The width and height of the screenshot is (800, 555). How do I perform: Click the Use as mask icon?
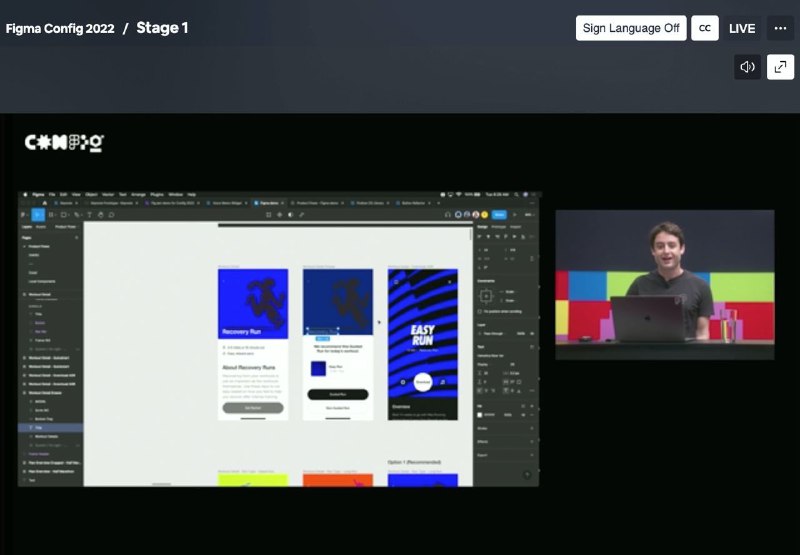[290, 215]
